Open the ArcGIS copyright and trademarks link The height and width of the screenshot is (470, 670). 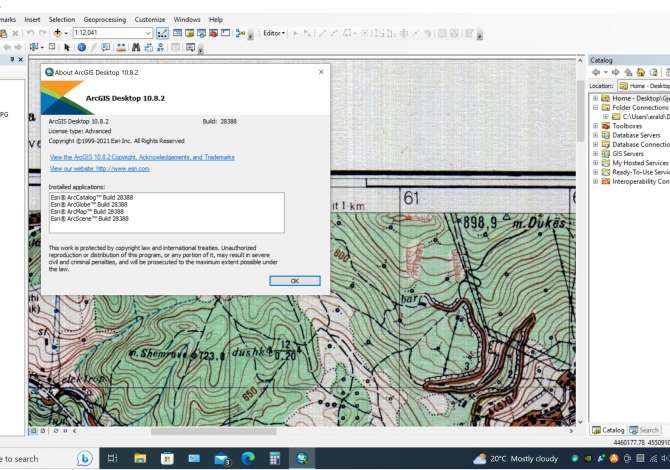(142, 157)
